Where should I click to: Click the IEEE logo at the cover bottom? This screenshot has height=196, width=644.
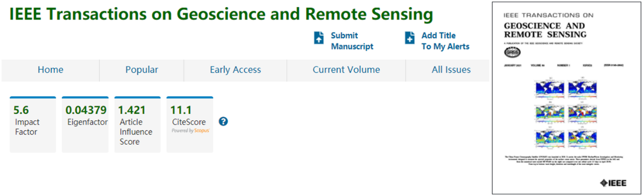pyautogui.click(x=613, y=182)
